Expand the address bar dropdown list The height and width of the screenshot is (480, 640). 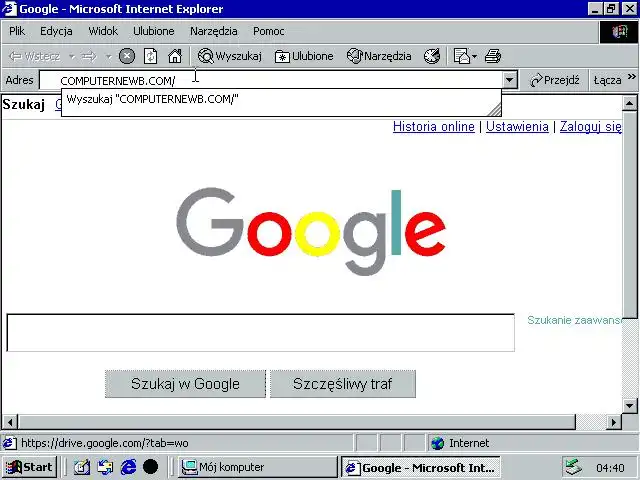pyautogui.click(x=510, y=80)
